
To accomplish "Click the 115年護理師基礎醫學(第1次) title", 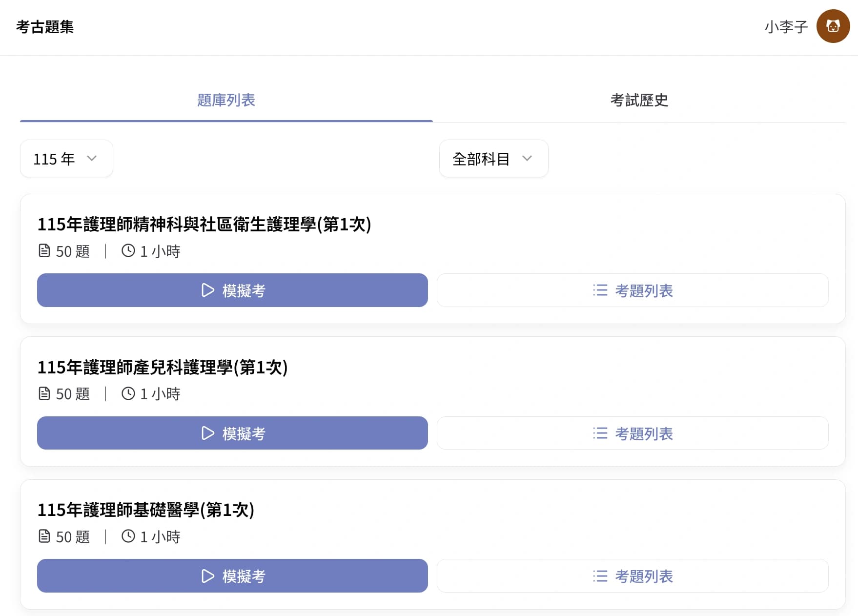I will [146, 510].
